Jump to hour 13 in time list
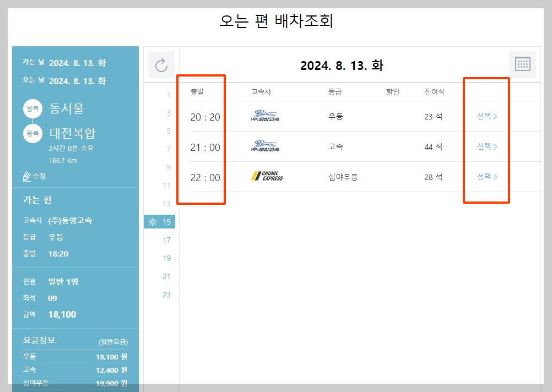 click(x=166, y=204)
